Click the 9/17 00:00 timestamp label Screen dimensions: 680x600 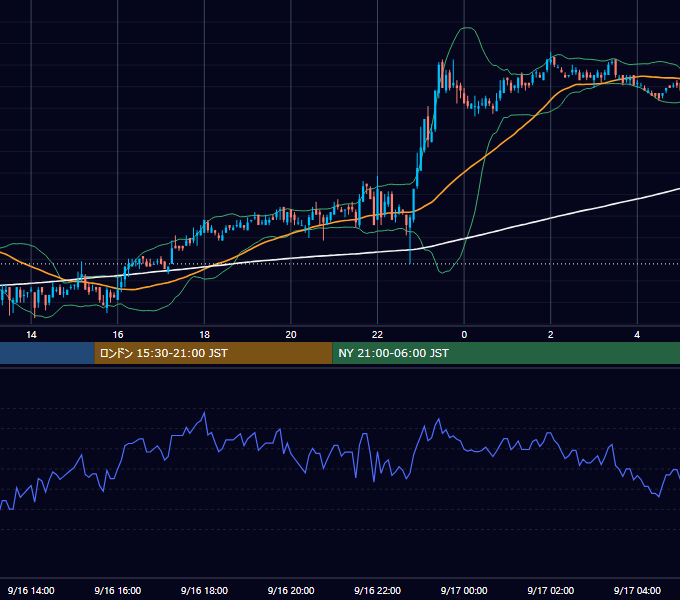coord(464,590)
